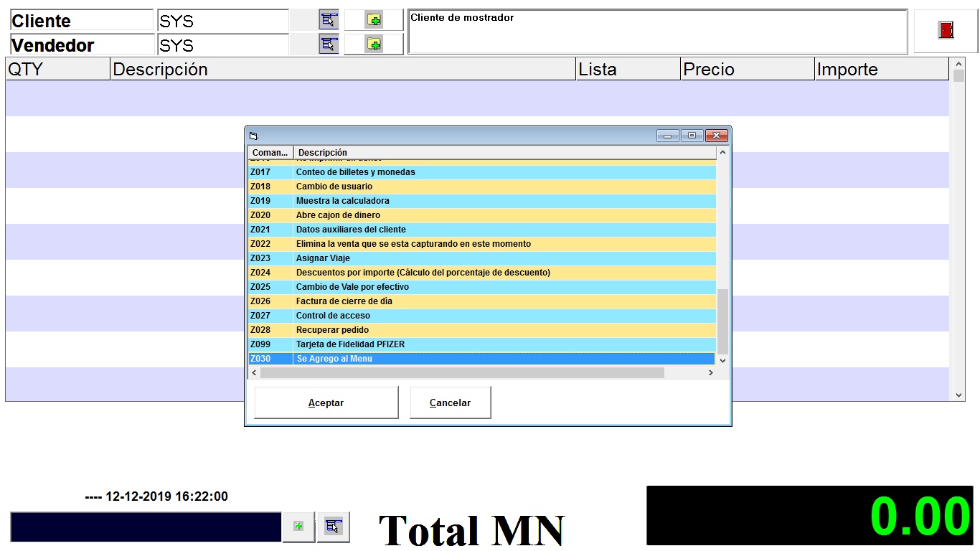980x551 pixels.
Task: Select row Z024 Descuentos por importe
Action: click(482, 273)
